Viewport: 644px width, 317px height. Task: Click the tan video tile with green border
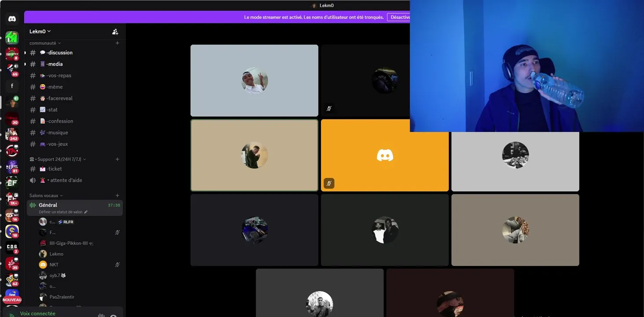pyautogui.click(x=254, y=155)
